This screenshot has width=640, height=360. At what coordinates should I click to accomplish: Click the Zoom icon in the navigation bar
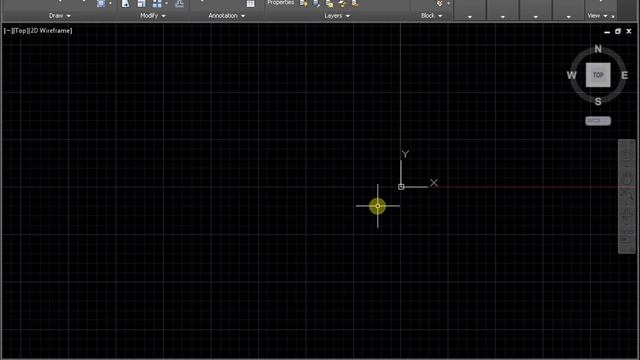(x=627, y=195)
